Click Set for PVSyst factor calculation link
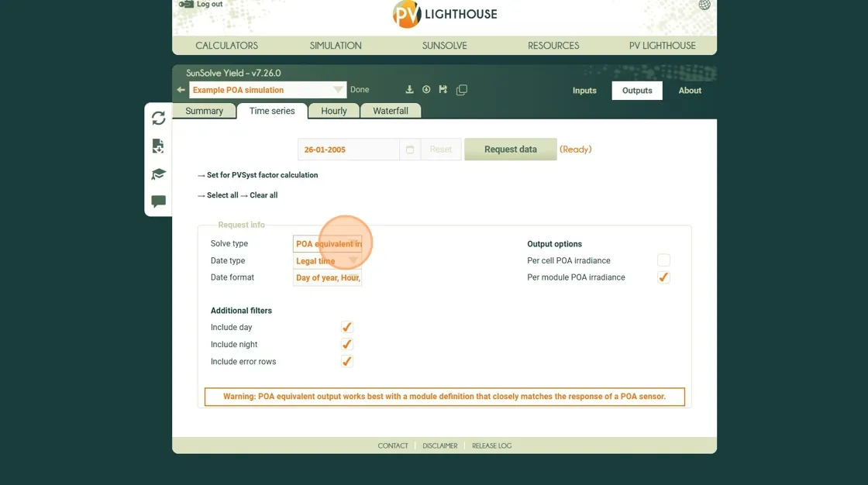This screenshot has width=868, height=485. (x=262, y=175)
